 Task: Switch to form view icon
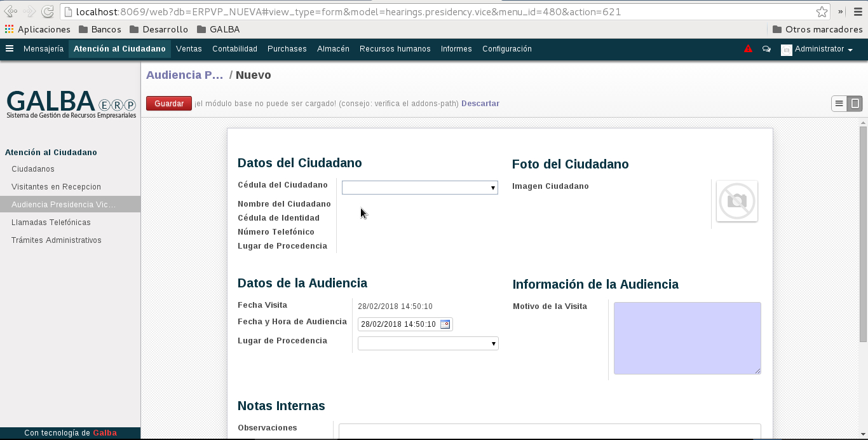point(855,104)
